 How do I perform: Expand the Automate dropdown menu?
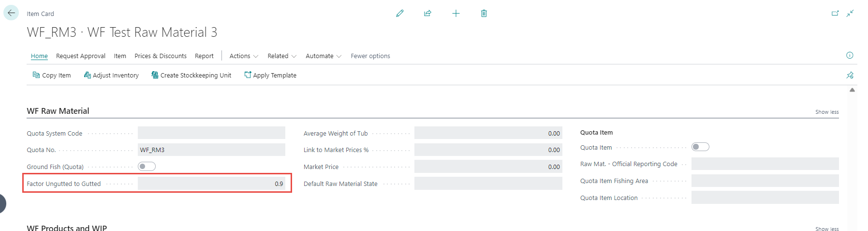coord(324,56)
